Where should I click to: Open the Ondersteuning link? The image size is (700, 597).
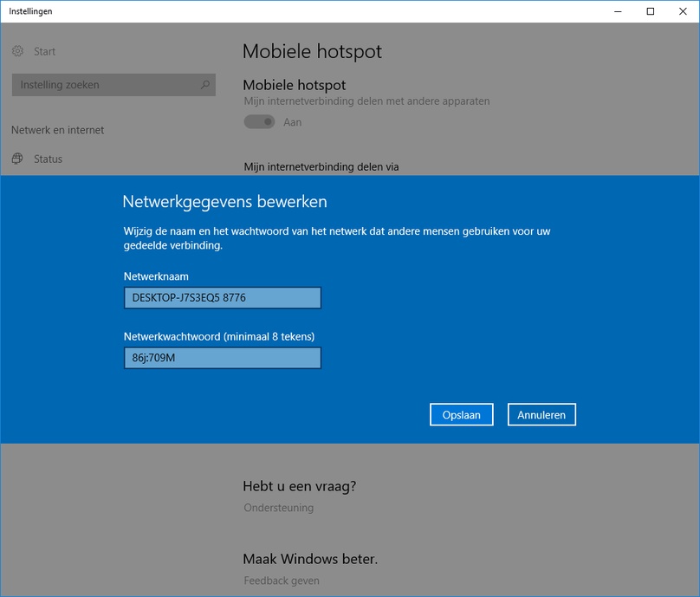(279, 508)
